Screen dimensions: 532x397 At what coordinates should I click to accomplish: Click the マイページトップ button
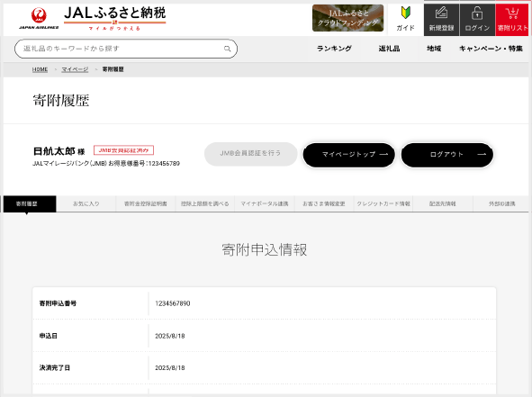point(348,155)
